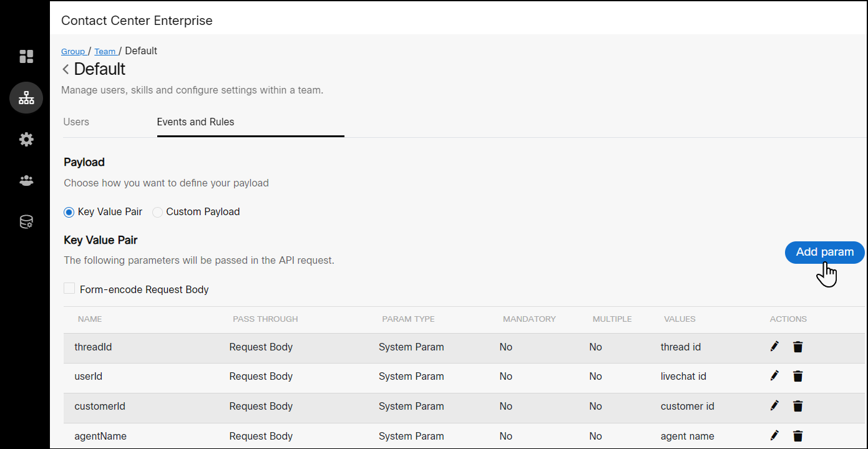Click the MANDATORY column header

tap(529, 319)
